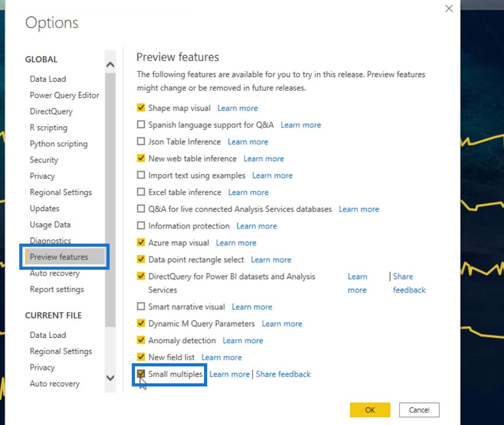504x425 pixels.
Task: Share feedback on DirectQuery for Power BI datasets
Action: (409, 283)
